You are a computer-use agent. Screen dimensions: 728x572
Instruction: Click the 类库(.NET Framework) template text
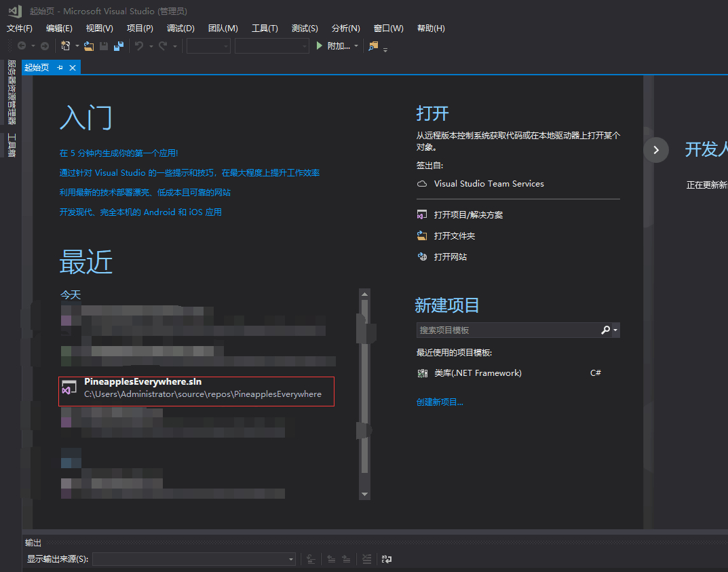pyautogui.click(x=478, y=373)
